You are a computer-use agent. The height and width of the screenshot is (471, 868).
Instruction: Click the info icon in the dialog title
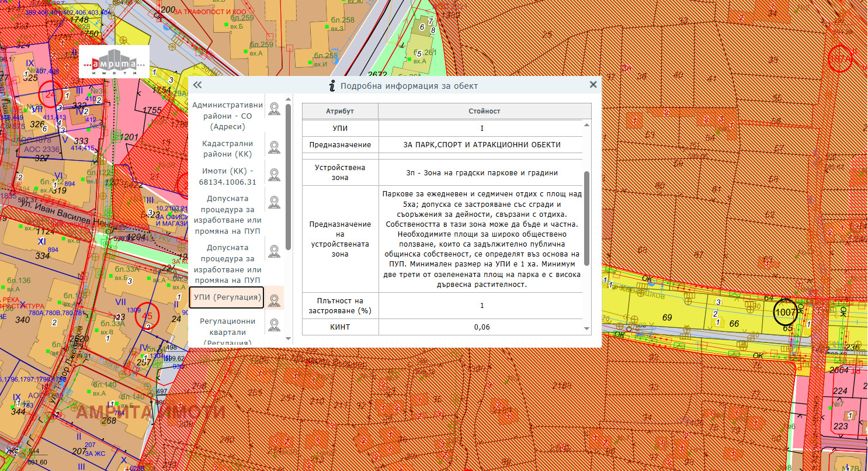(x=332, y=86)
